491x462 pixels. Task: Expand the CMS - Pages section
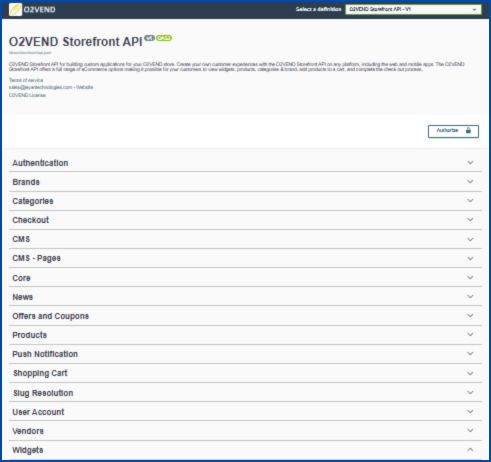pos(245,258)
